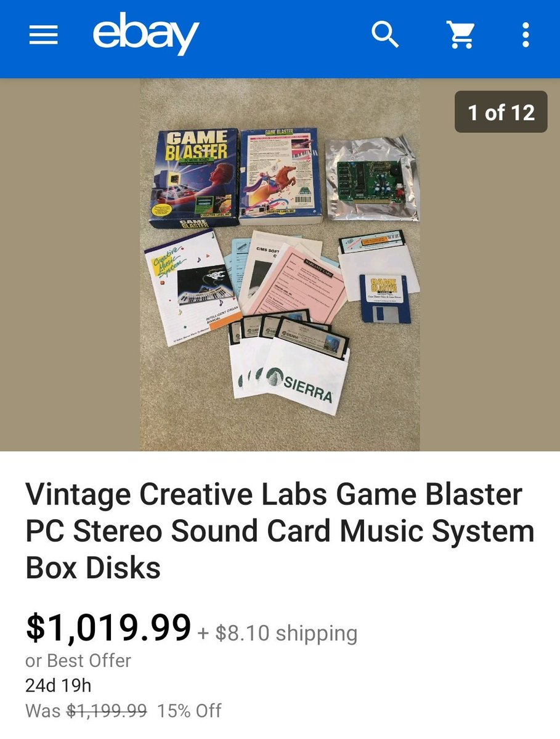Screen dimensions: 560x739
Task: Tap the "or Best Offer" label
Action: 78,661
